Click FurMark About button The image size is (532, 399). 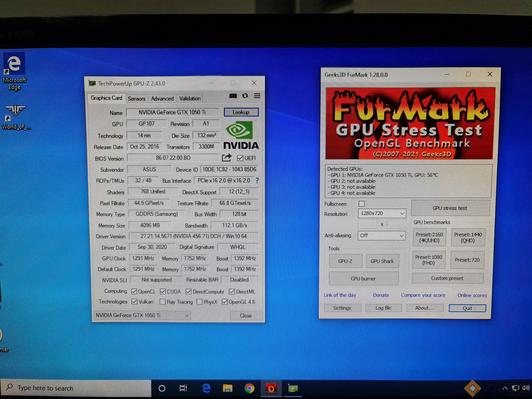coord(425,308)
